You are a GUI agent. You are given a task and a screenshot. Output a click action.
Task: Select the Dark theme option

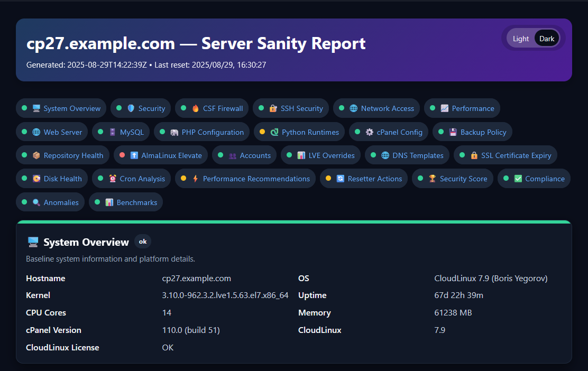(547, 39)
